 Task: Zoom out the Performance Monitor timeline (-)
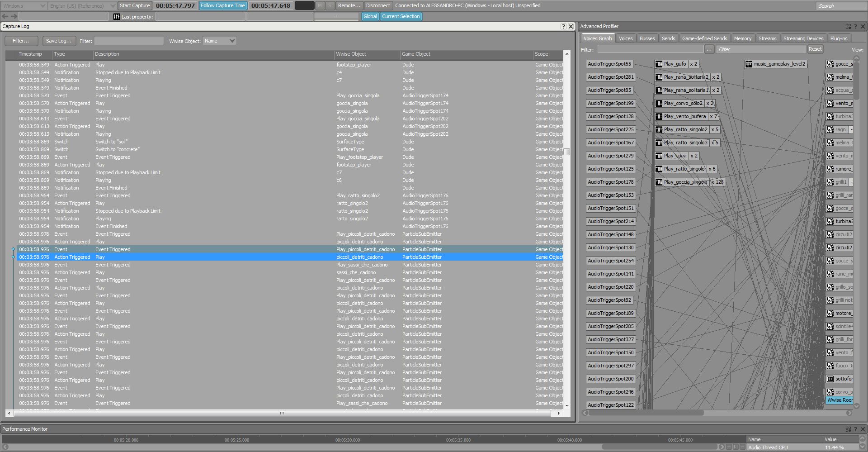click(742, 447)
